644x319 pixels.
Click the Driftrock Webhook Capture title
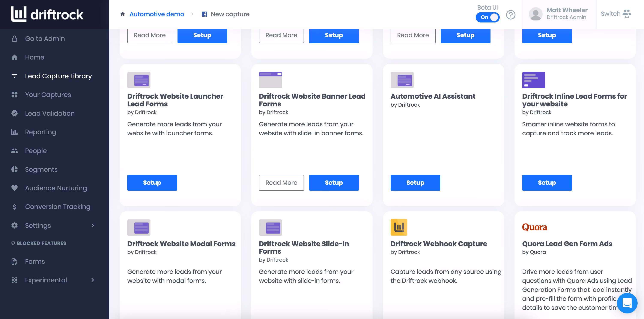coord(439,244)
